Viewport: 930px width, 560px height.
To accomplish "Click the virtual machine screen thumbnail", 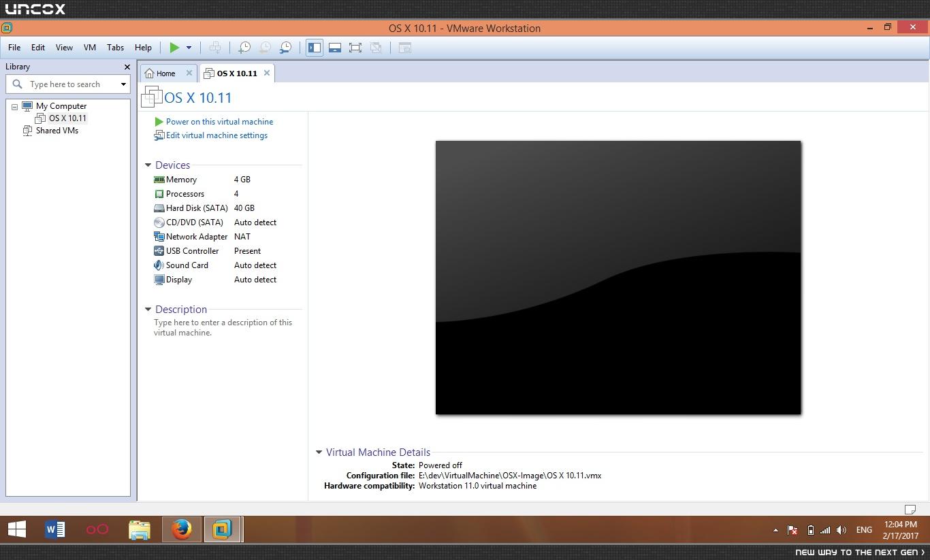I will coord(618,278).
